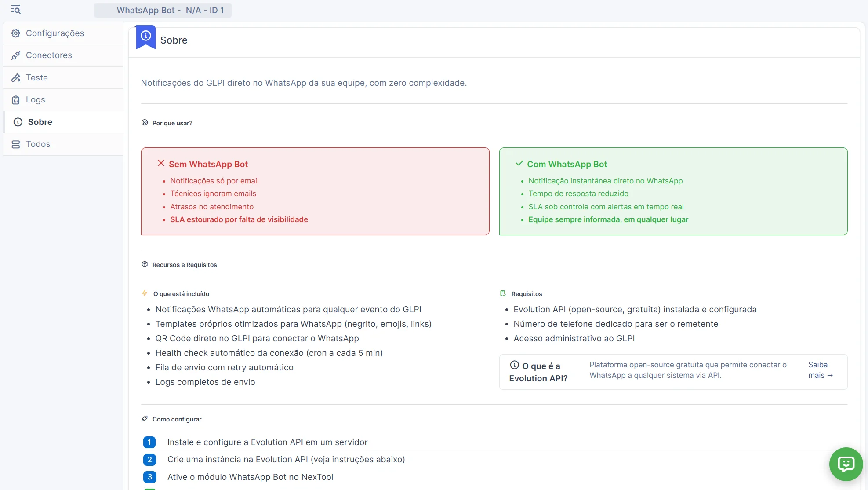Click the rocket icon beside Como configurar
This screenshot has width=868, height=490.
[145, 419]
